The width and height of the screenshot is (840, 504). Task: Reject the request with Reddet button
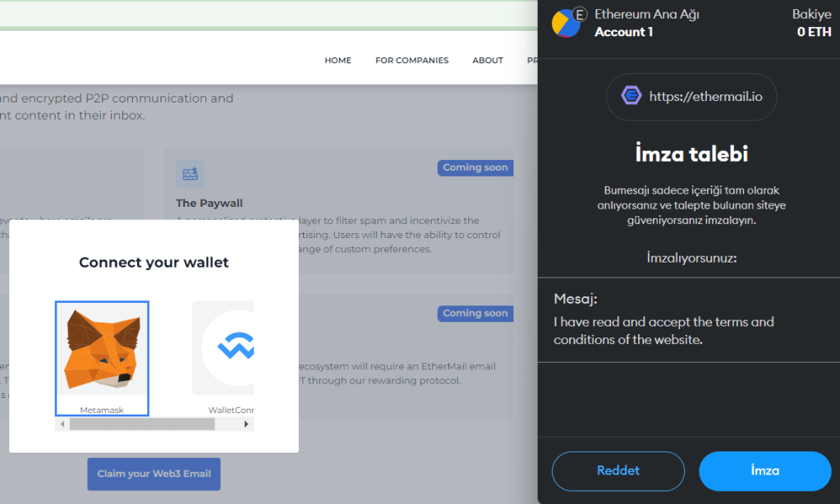617,470
